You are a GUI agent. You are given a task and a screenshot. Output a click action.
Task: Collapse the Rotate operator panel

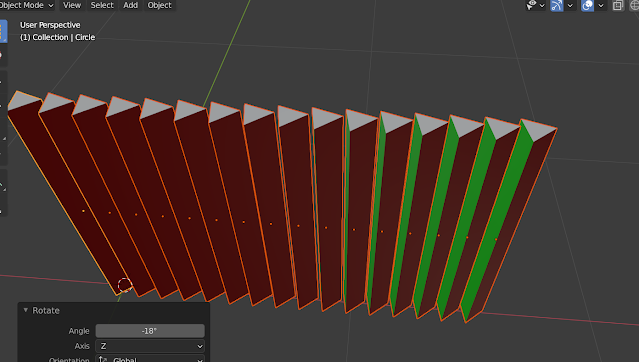point(26,310)
